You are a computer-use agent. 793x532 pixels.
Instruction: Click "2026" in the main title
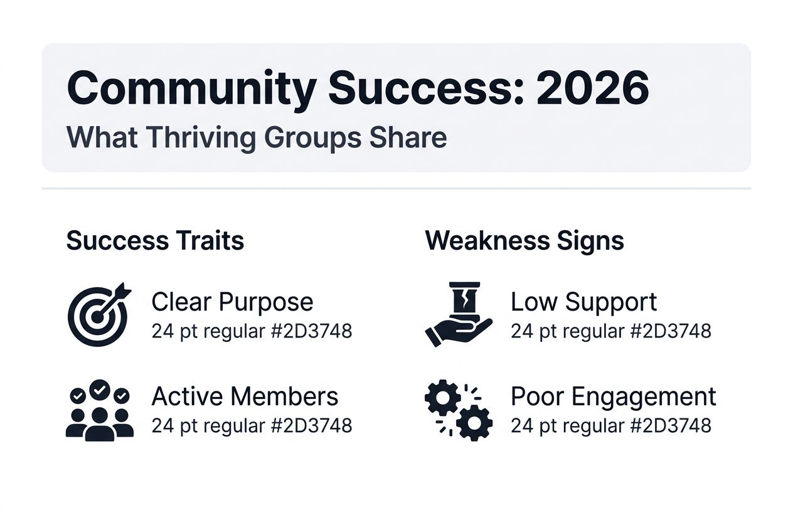[x=593, y=90]
